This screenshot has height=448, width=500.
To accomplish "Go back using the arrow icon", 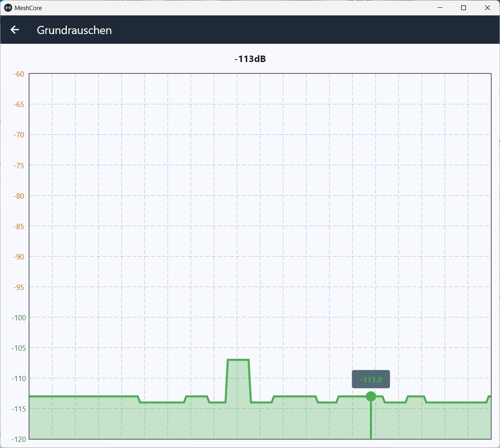I will click(15, 30).
